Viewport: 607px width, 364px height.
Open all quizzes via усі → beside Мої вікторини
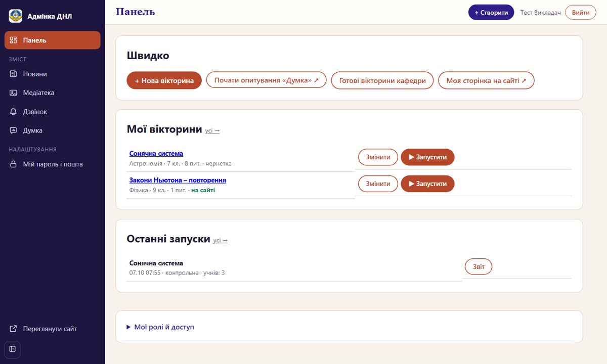[x=212, y=131]
